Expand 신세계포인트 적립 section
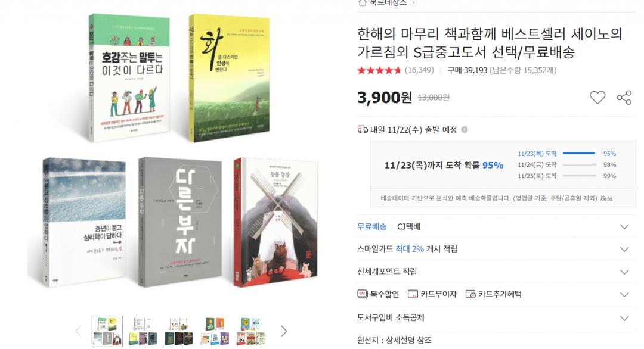This screenshot has width=644, height=349. tap(497, 272)
